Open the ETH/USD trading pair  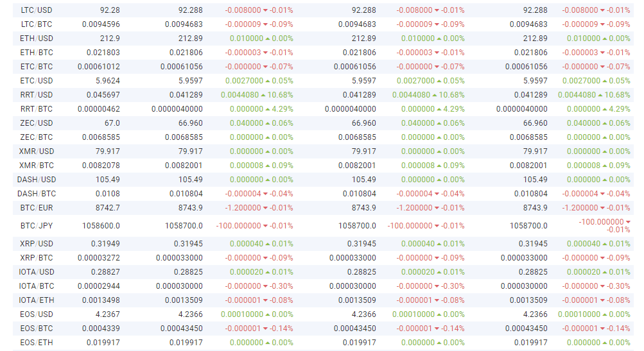tap(37, 39)
